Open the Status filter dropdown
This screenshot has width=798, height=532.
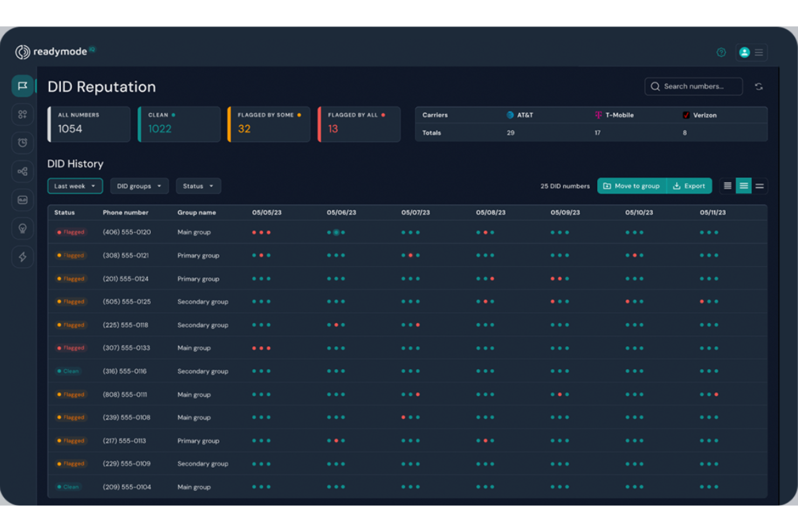[x=198, y=186]
